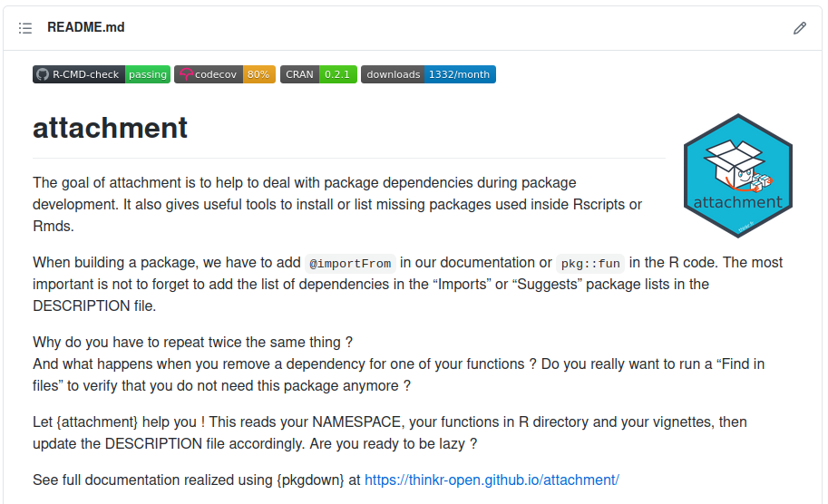Select the @importFrom inline code snippet
Viewport: 828px width, 504px height.
(350, 264)
